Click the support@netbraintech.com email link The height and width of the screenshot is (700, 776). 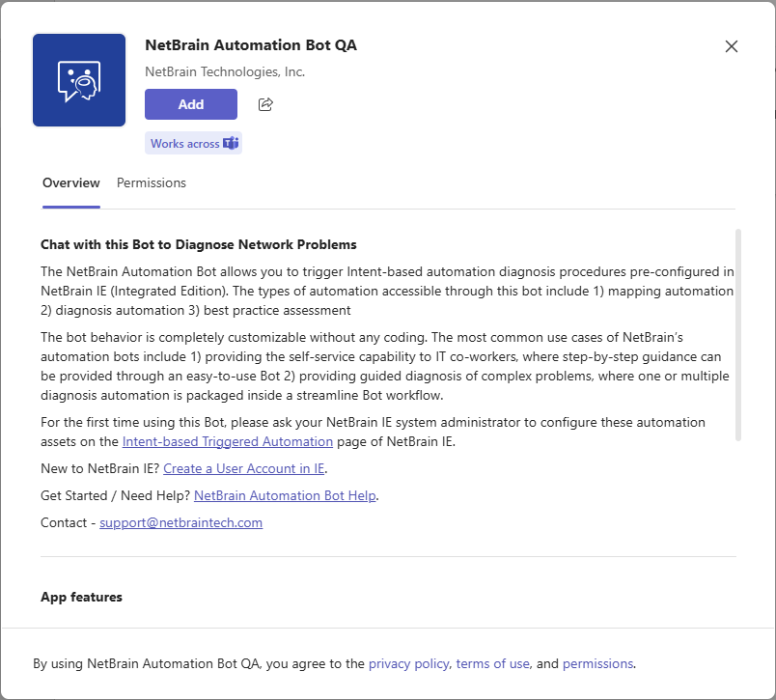click(180, 522)
